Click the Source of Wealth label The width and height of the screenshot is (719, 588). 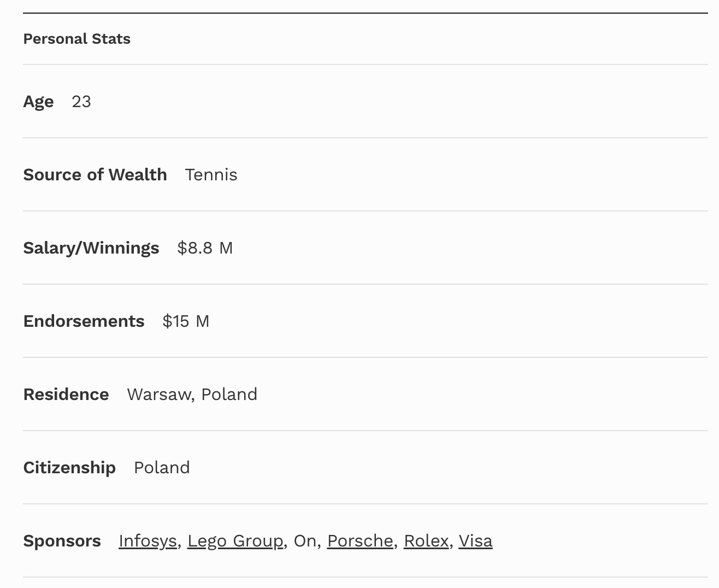point(95,175)
